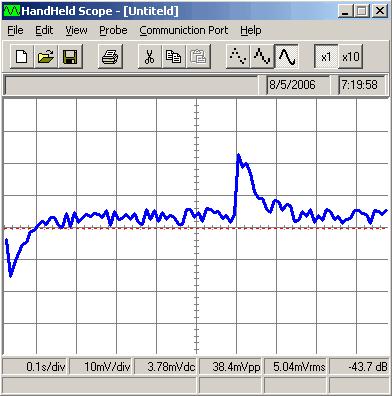Toggle the x1 probe setting
Viewport: 392px width, 396px height.
326,56
